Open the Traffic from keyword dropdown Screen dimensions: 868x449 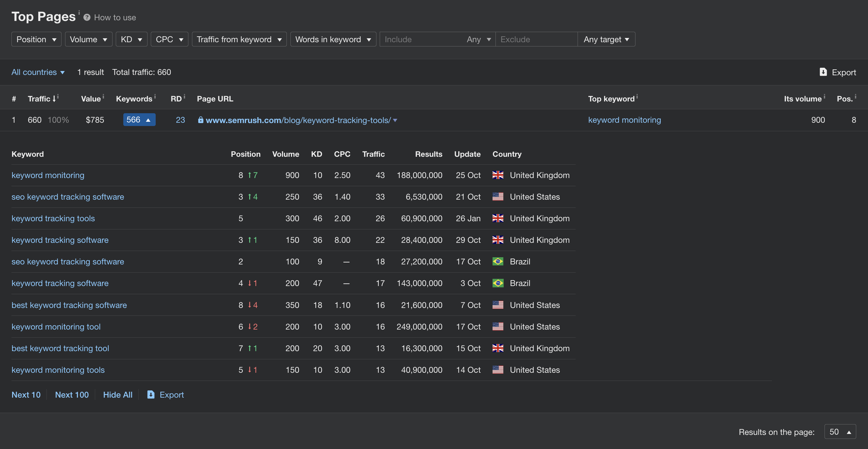tap(239, 39)
